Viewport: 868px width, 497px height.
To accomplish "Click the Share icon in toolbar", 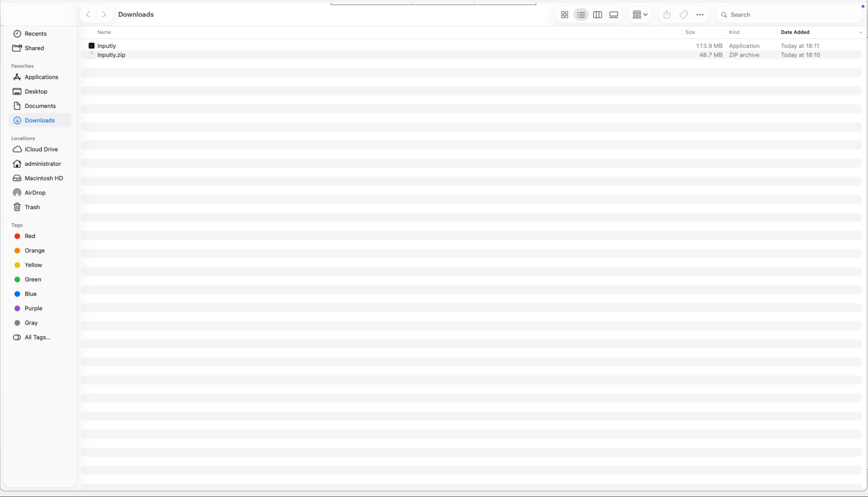I will pos(667,15).
